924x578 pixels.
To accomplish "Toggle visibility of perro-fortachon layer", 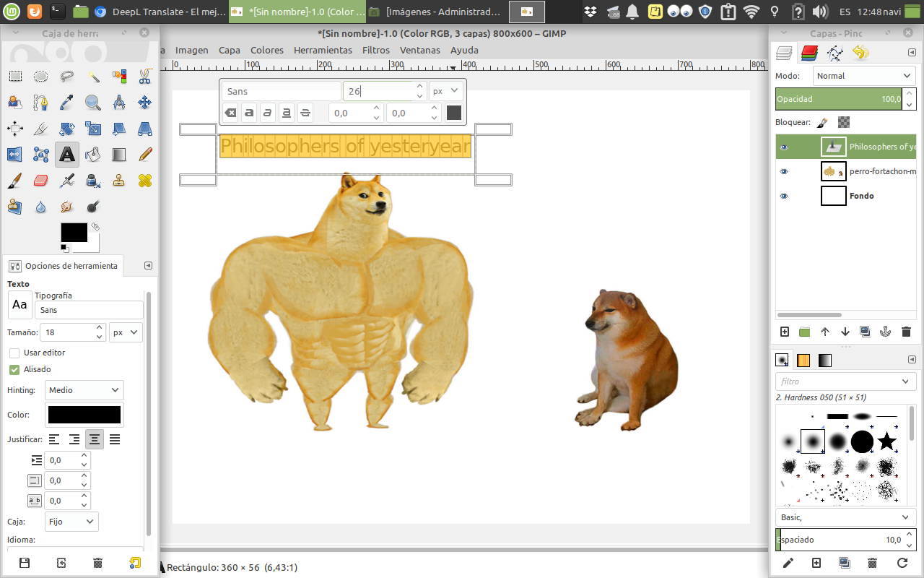I will point(785,171).
